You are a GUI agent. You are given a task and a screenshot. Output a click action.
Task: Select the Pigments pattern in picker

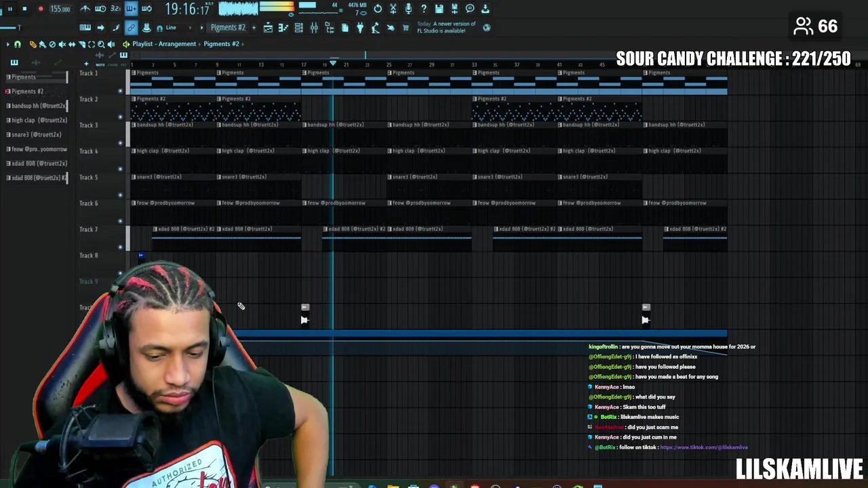(36, 77)
